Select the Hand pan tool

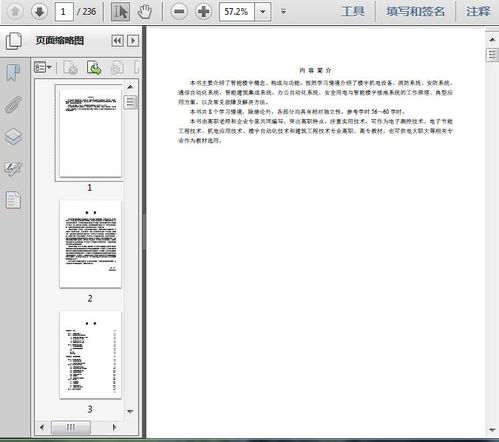145,12
